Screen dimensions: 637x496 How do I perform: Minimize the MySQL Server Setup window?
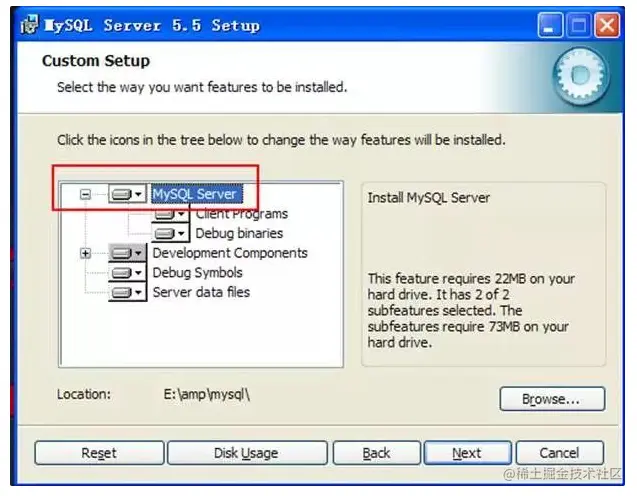click(550, 25)
